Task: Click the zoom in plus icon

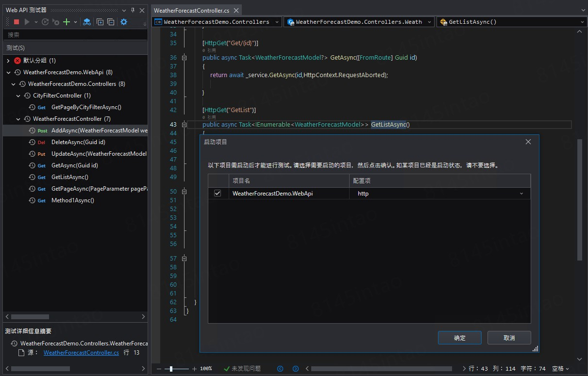Action: pos(195,369)
